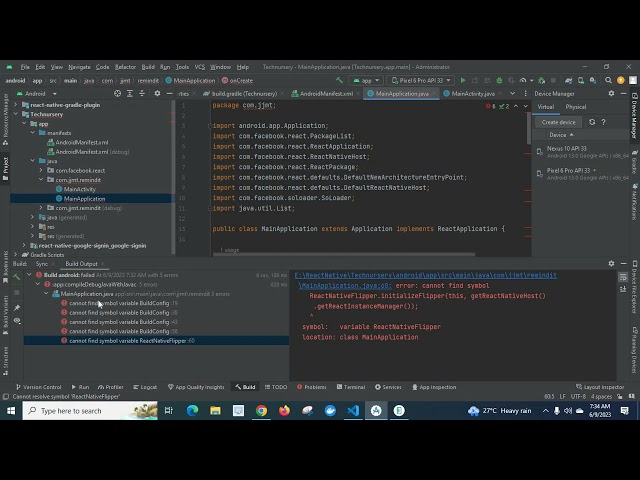Open Device Manager help question mark
This screenshot has height=480, width=640.
coord(604,122)
